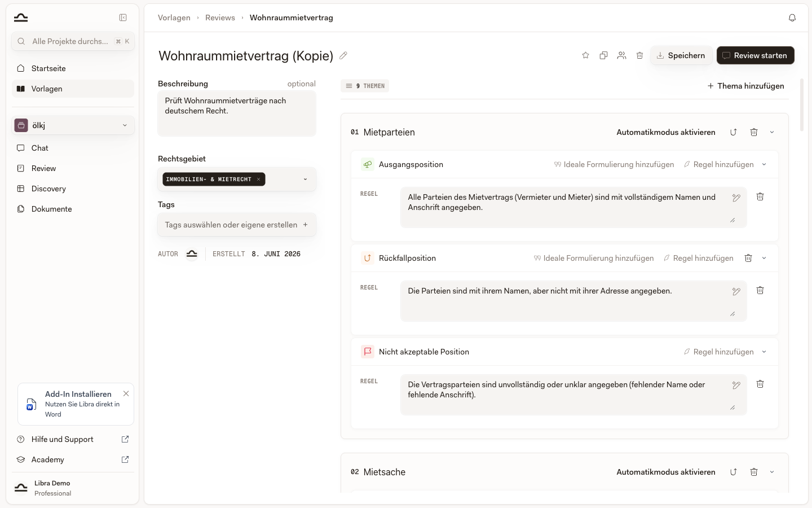Click the Rückfallposition rule text field
Screen dimensions: 812x508
(x=573, y=301)
